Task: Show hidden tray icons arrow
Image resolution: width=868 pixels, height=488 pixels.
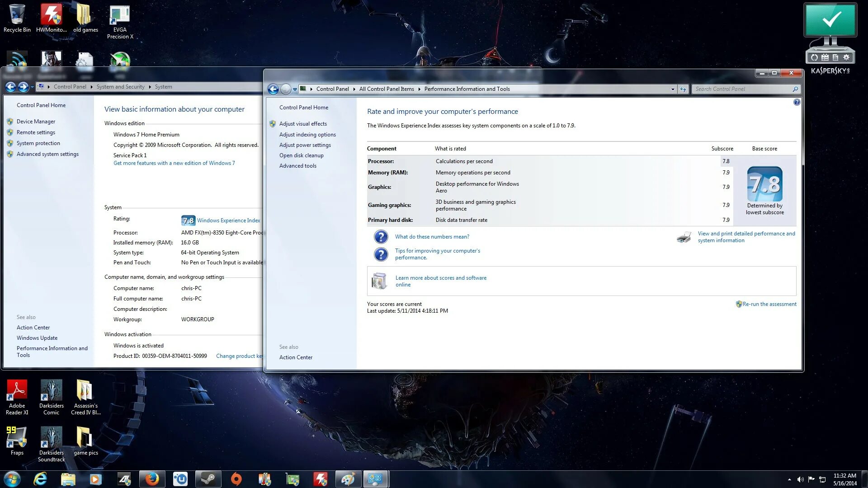Action: (789, 479)
